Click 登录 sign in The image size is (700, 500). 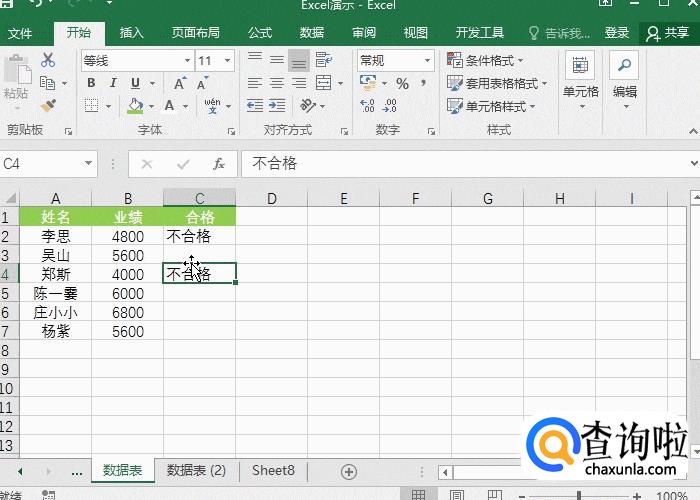coord(617,33)
